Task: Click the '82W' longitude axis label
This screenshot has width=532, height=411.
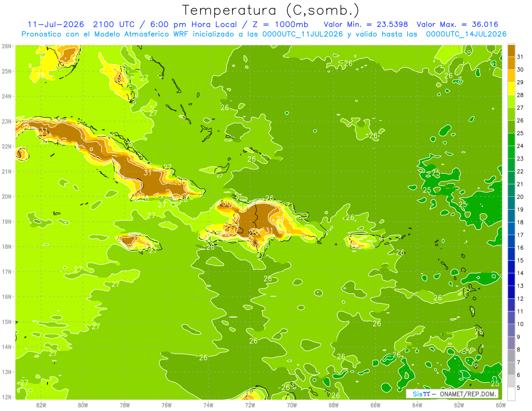Action: tap(41, 405)
